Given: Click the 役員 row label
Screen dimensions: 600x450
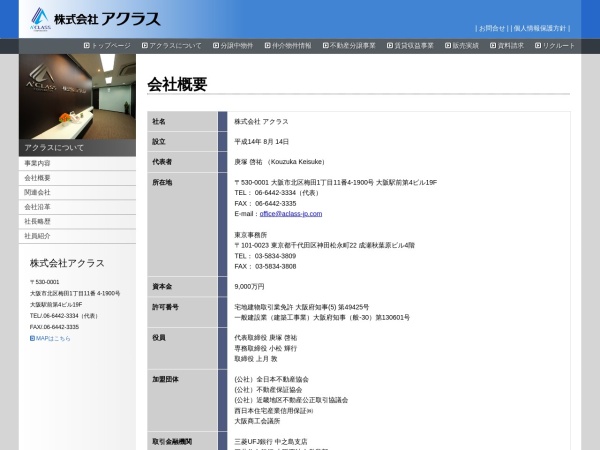Looking at the screenshot, I should point(159,338).
